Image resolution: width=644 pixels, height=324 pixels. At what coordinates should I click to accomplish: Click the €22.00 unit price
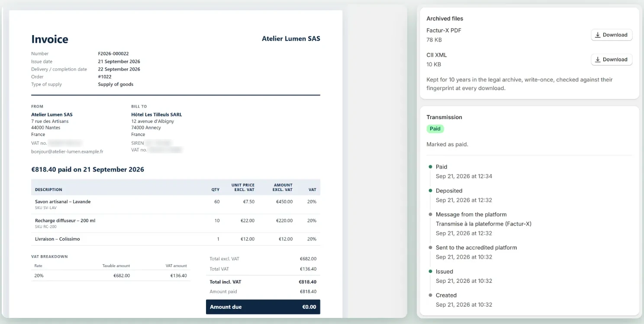coord(248,220)
